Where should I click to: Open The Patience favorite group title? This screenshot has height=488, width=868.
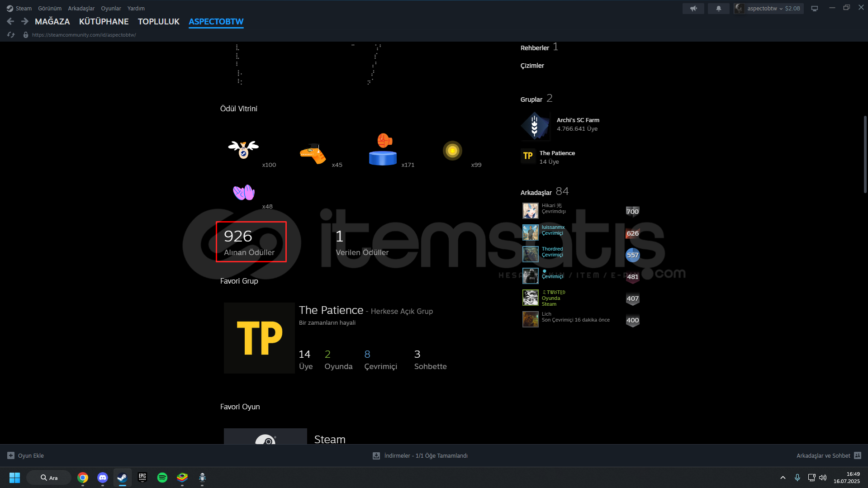pos(331,310)
